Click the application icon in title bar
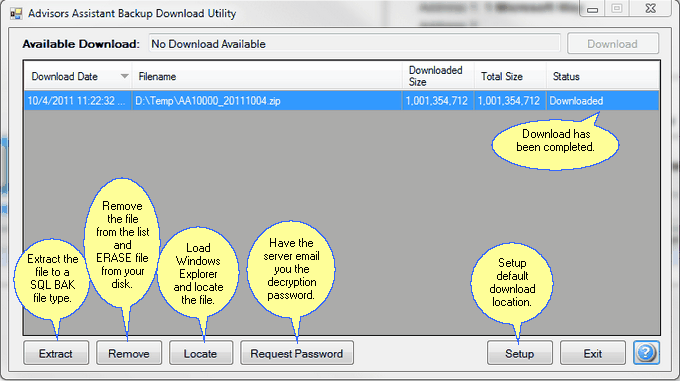 (16, 13)
